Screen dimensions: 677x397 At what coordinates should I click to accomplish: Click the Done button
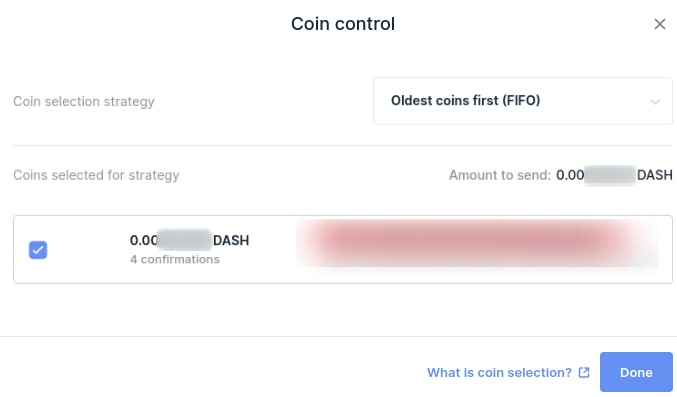(636, 372)
